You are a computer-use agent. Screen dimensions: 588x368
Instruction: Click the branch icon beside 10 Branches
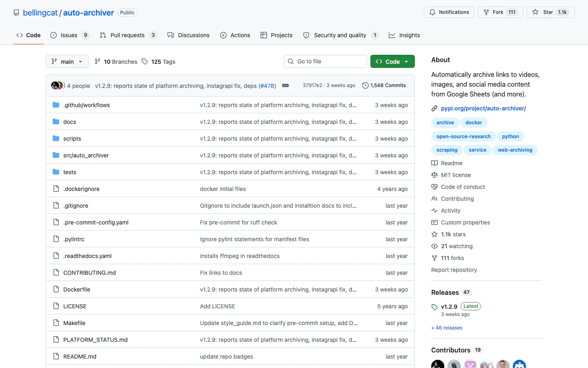point(98,62)
